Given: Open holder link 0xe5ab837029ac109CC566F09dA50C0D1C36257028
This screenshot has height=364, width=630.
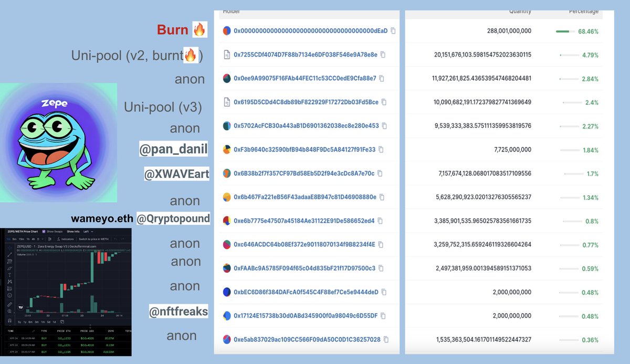Looking at the screenshot, I should tap(307, 340).
